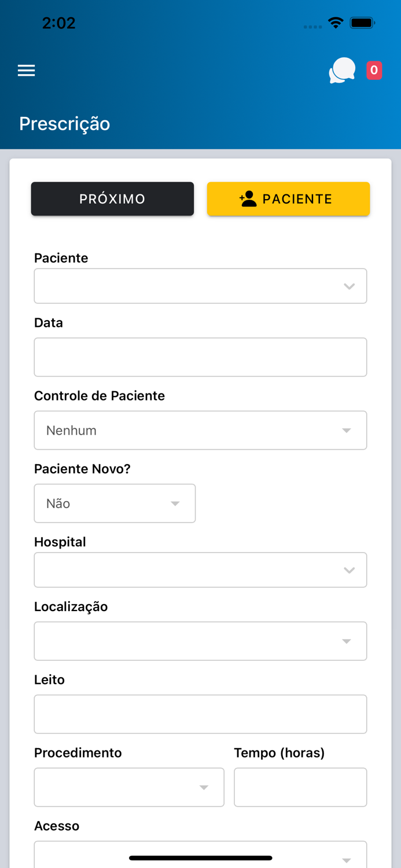
Task: Click the notification counter badge showing 0
Action: tap(374, 70)
